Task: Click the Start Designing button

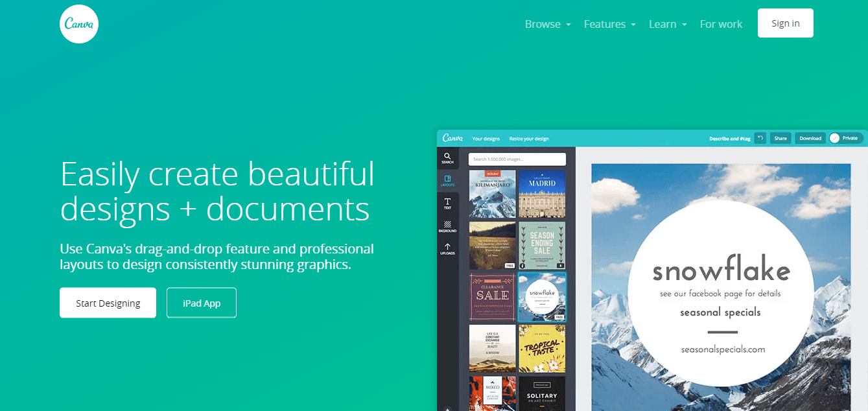Action: [x=108, y=303]
